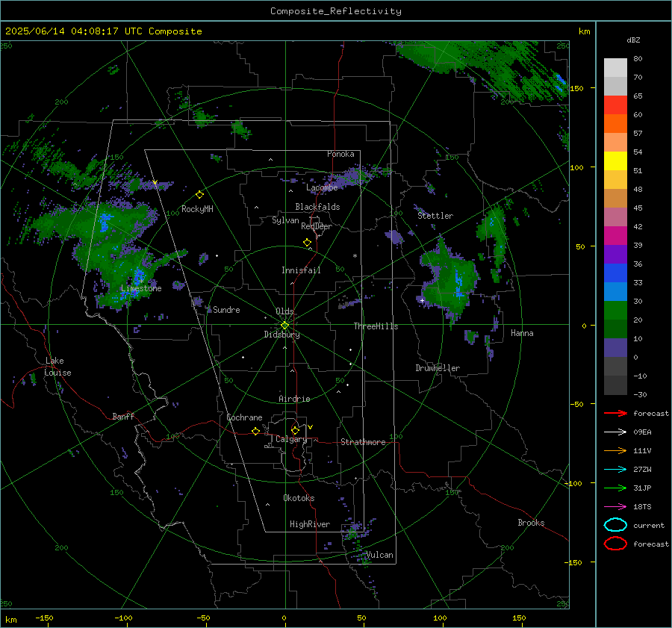Click the white plus marker southwest of Stettler

point(422,300)
